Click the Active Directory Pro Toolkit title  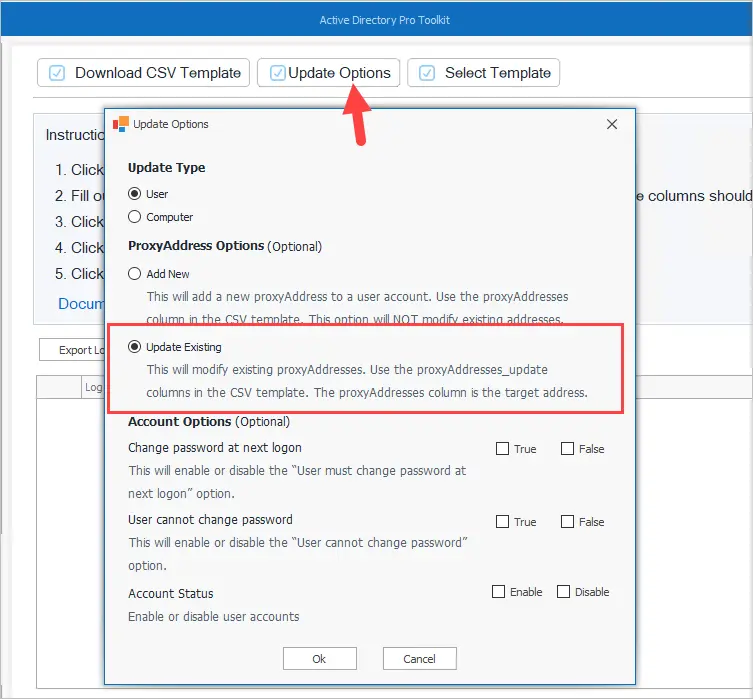pos(384,20)
